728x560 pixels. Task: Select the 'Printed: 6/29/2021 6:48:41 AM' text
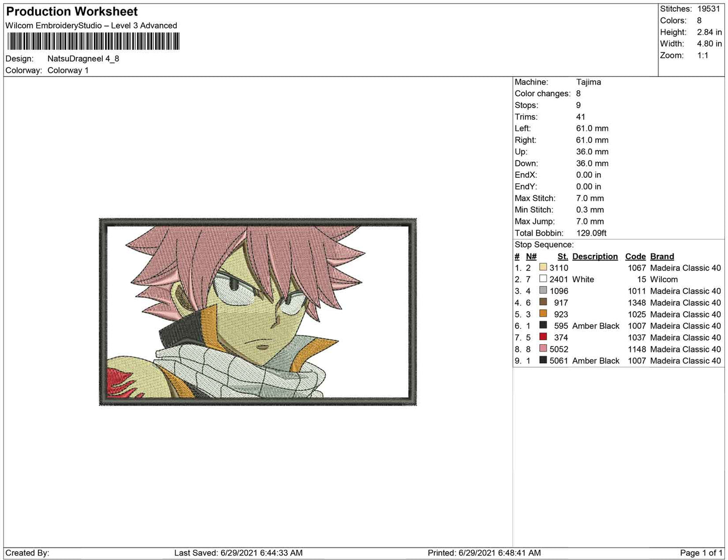pyautogui.click(x=484, y=553)
